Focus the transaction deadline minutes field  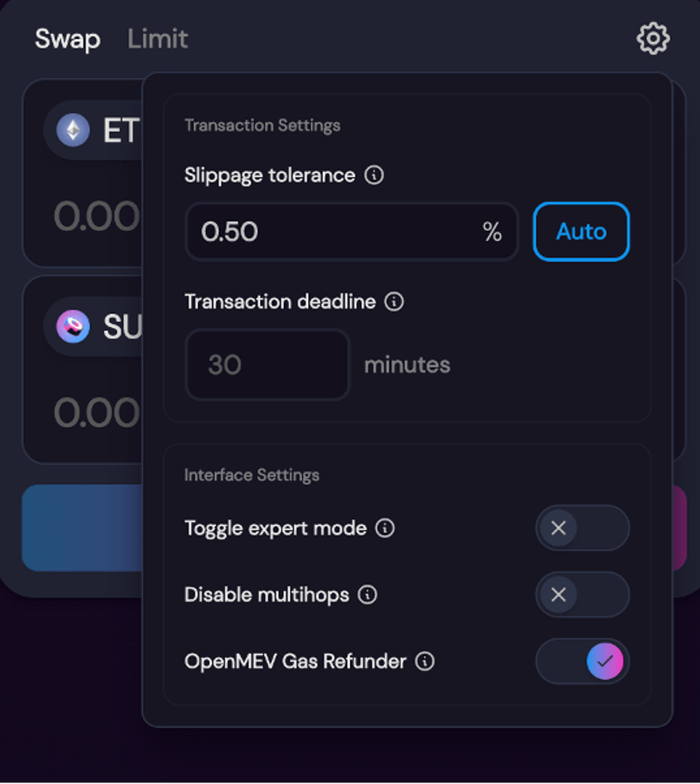(267, 364)
